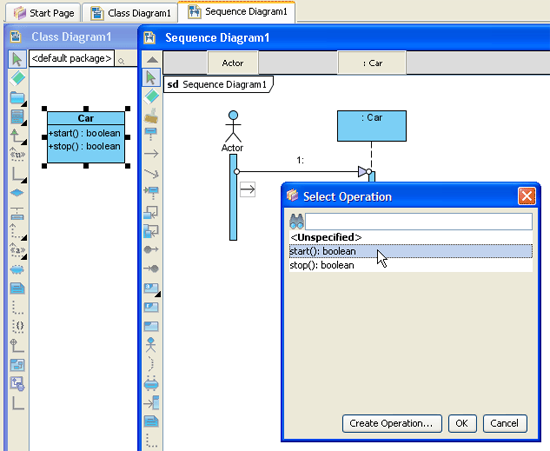Screen dimensions: 550x451
Task: Pick the create message tool
Action: (x=151, y=192)
